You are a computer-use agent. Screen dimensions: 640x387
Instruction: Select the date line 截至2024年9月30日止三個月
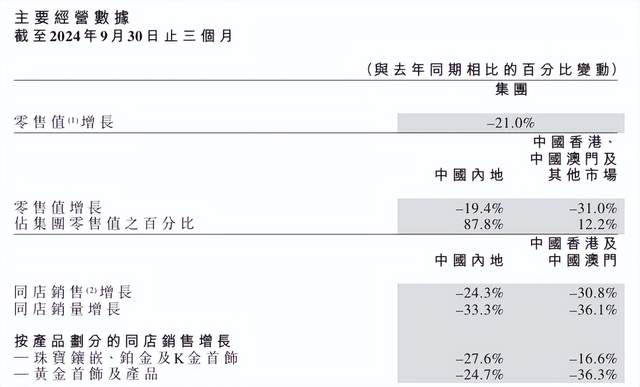click(123, 36)
